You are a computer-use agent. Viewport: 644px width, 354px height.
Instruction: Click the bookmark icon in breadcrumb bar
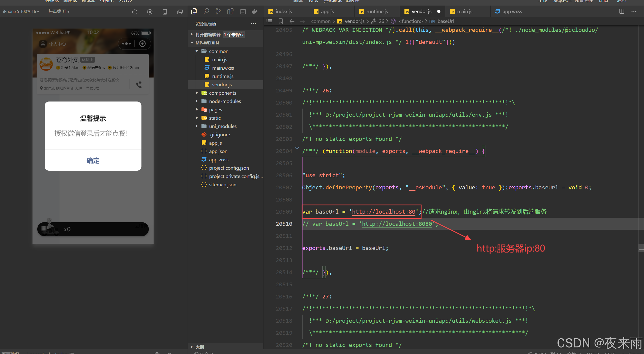coord(280,21)
